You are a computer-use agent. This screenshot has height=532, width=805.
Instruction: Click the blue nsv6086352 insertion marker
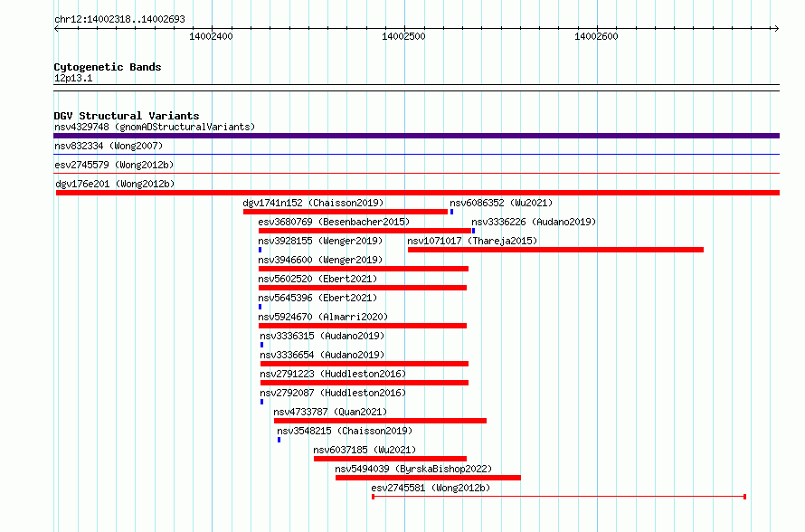coord(451,212)
